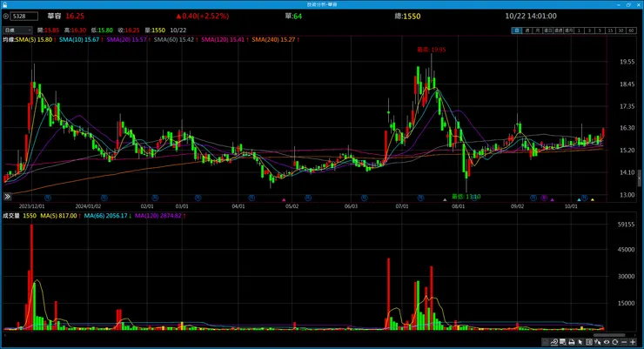This screenshot has width=644, height=349.
Task: Select the 15-minute timeframe button
Action: pos(611,30)
